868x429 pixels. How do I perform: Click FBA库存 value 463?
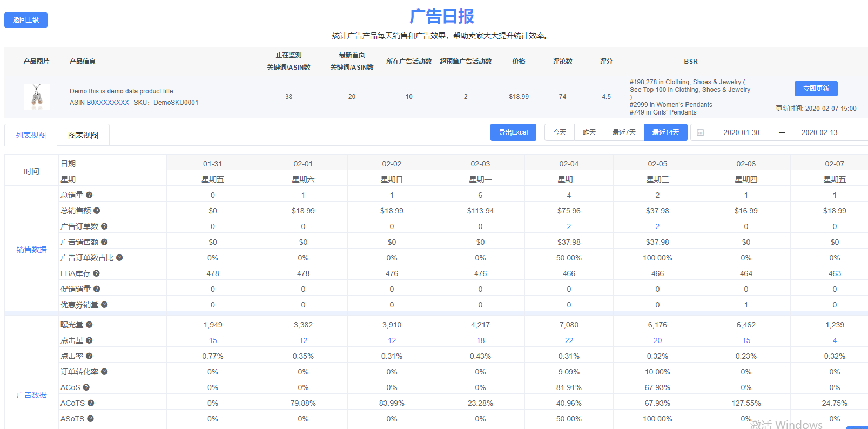click(x=835, y=273)
